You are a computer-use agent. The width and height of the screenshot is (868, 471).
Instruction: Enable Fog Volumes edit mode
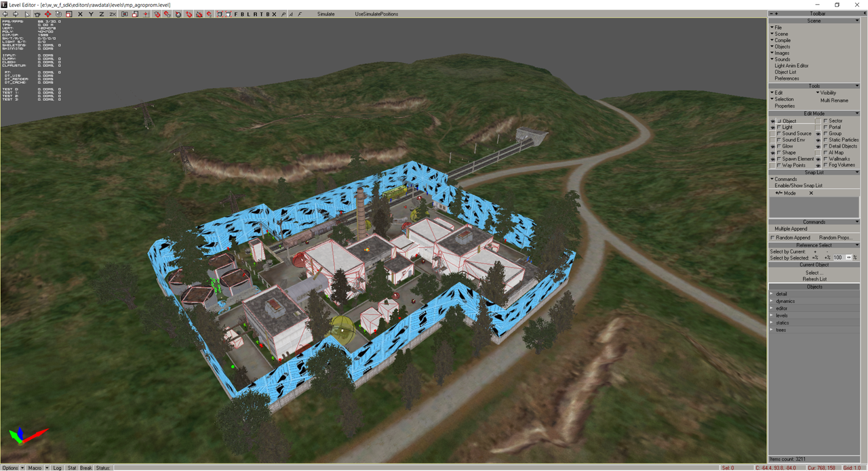point(825,165)
